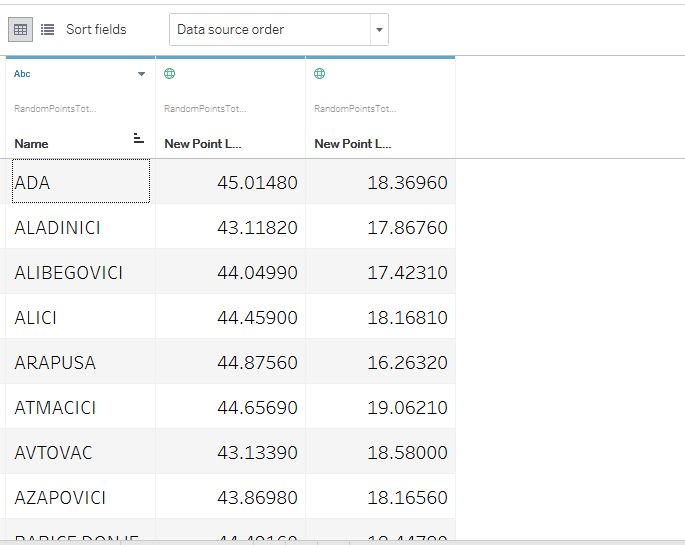Click globe icon of first New Point column
Viewport: 685px width, 545px height.
click(170, 73)
